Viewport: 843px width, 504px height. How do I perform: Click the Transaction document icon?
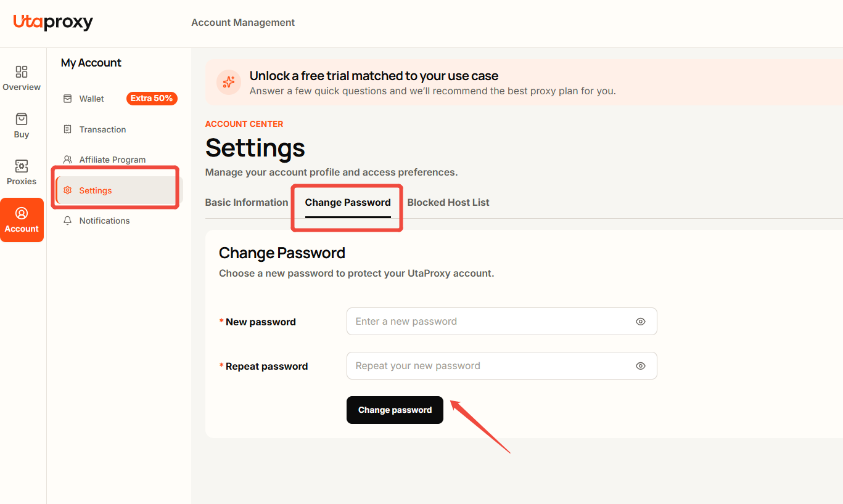coord(68,129)
